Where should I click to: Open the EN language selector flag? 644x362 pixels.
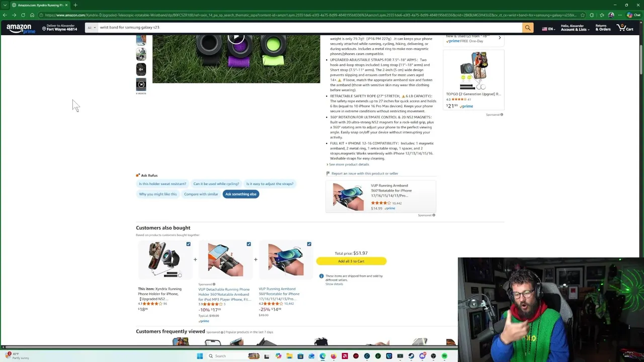[x=547, y=29]
